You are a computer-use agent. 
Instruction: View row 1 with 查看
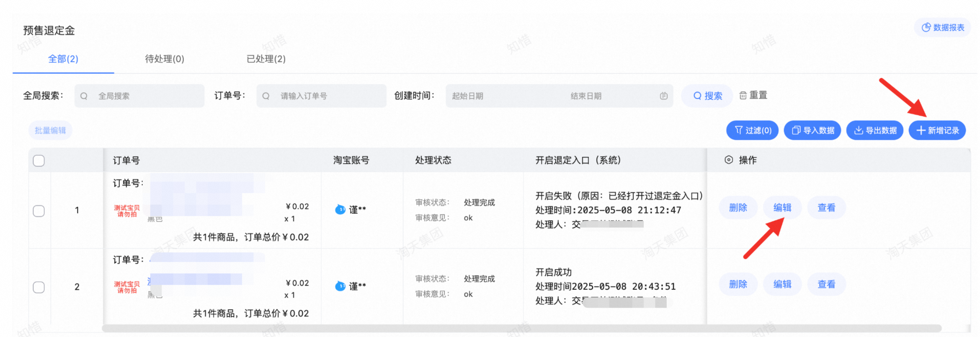[x=827, y=207]
